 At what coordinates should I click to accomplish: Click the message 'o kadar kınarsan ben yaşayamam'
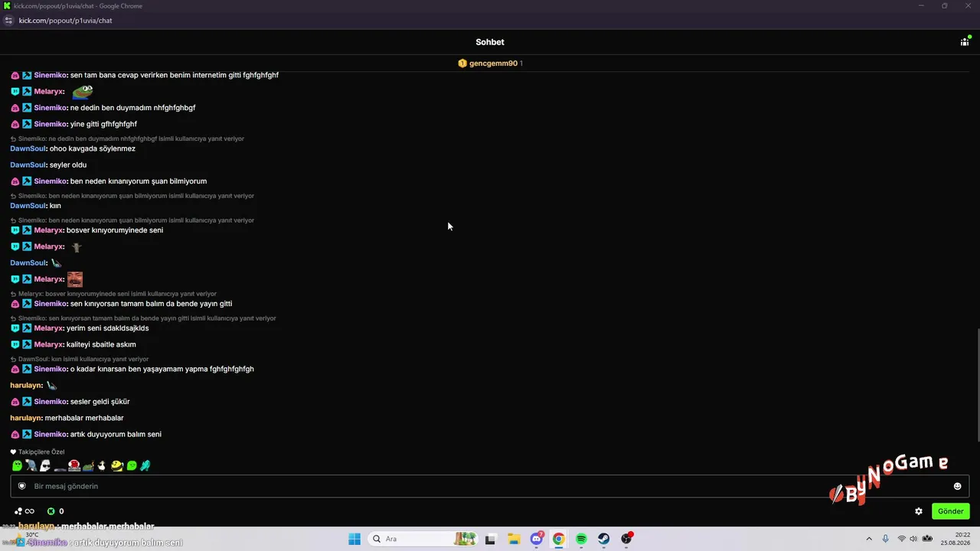162,369
